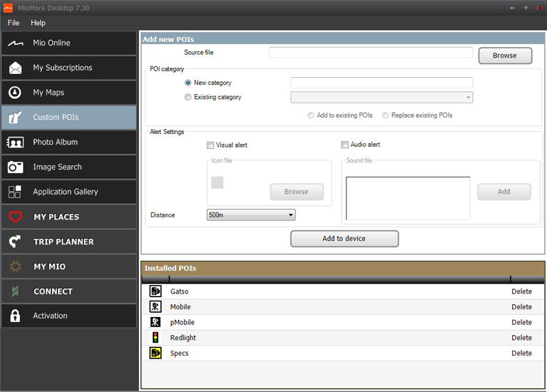The image size is (547, 392).
Task: Delete the Gatso POI
Action: click(521, 292)
